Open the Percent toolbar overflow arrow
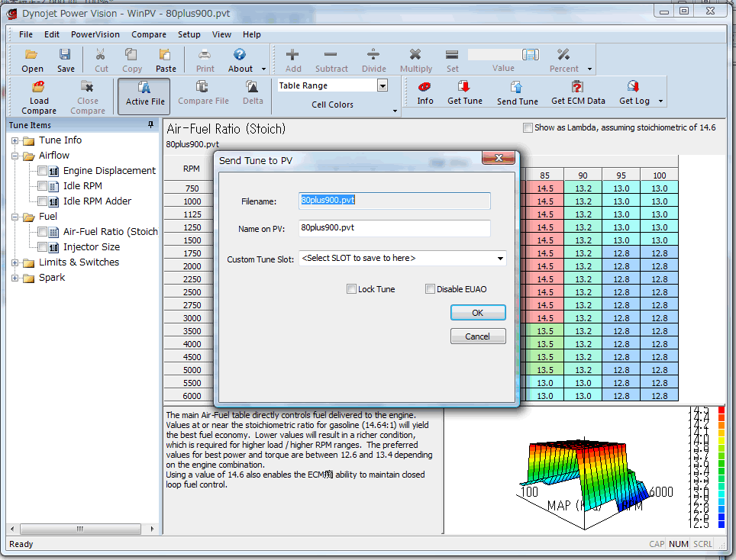Screen dimensions: 736x560 click(x=589, y=69)
